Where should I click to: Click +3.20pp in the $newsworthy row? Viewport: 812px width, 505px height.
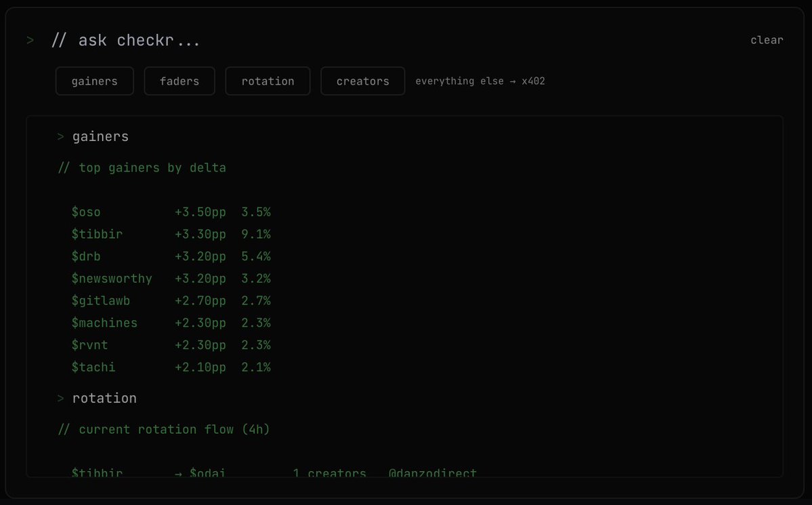200,279
